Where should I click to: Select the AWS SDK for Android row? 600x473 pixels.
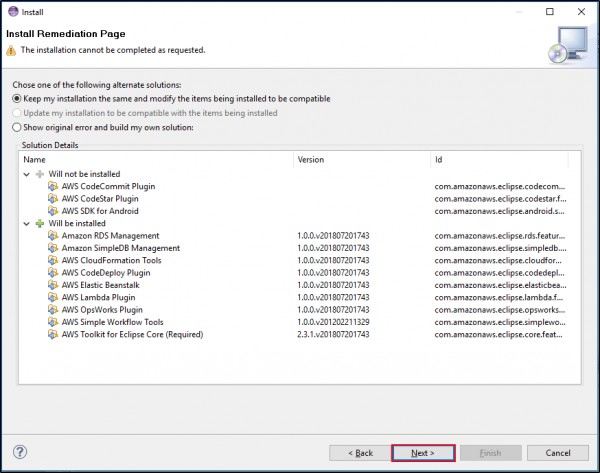[300, 211]
